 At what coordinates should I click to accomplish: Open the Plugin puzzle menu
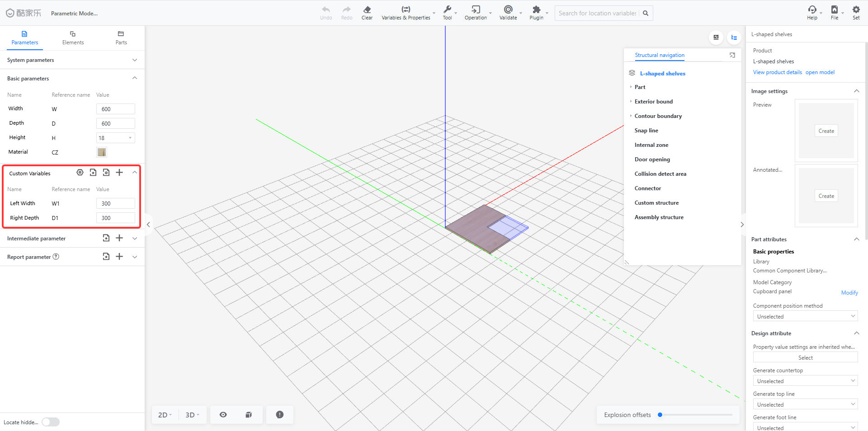coord(537,9)
